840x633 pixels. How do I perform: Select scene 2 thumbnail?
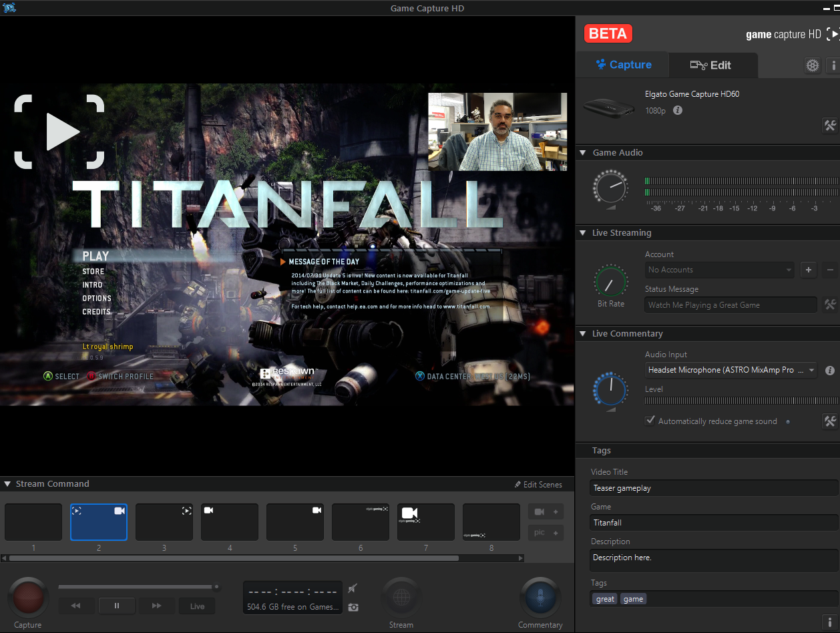[99, 522]
